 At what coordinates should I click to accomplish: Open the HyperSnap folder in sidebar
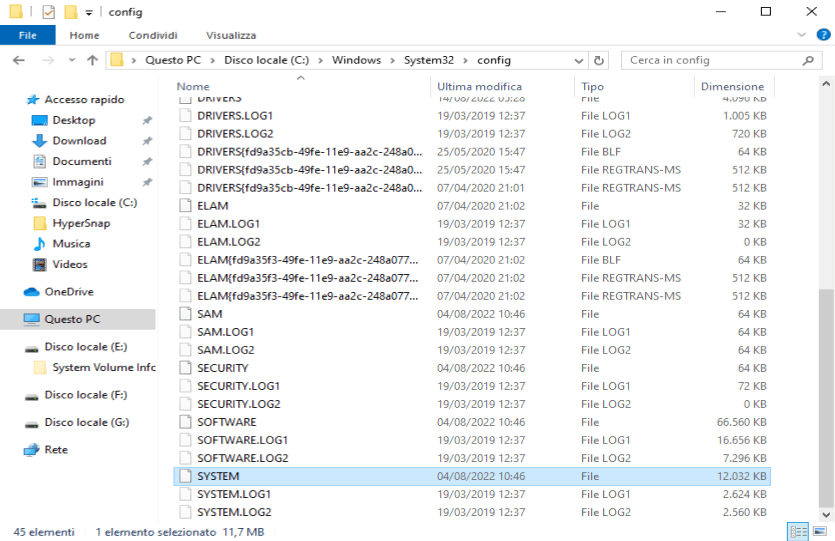coord(81,223)
